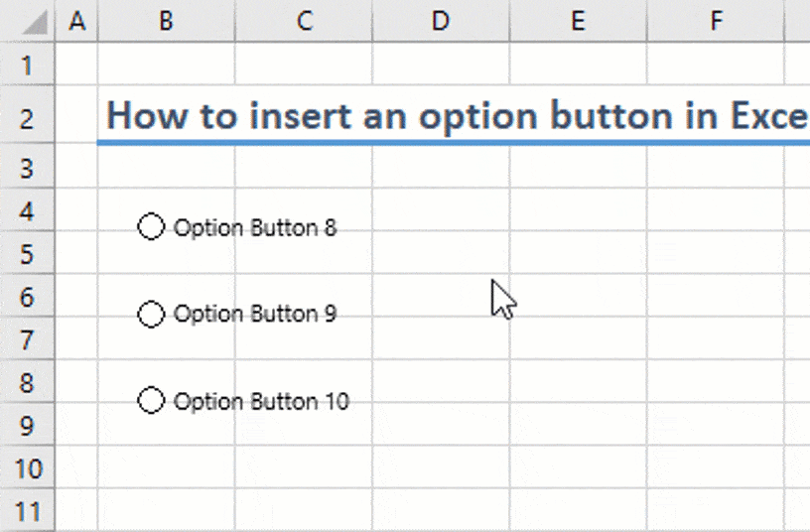The image size is (810, 532).
Task: Click the "Option Button 10" label text
Action: [261, 402]
